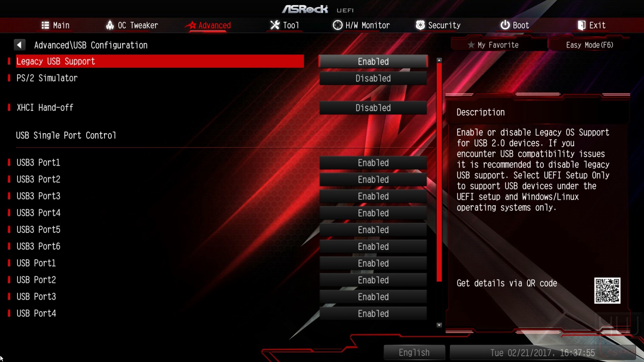
Task: Open the Legacy USB Support Enabled dropdown
Action: click(x=373, y=62)
